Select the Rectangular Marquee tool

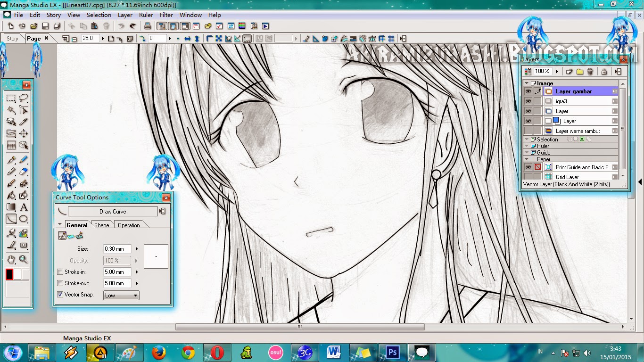pyautogui.click(x=11, y=98)
